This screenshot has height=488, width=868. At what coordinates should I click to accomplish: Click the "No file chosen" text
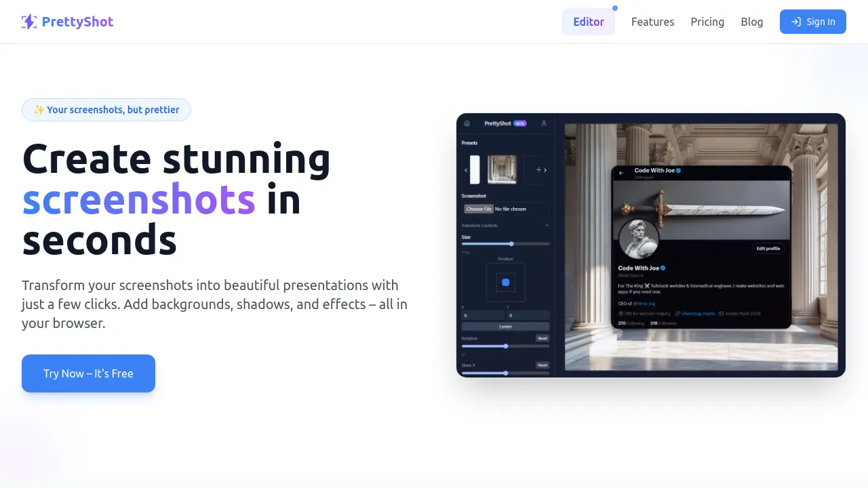click(511, 209)
